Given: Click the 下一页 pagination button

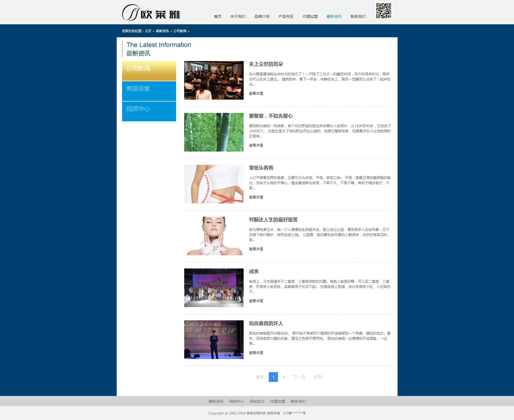Looking at the screenshot, I should [299, 377].
